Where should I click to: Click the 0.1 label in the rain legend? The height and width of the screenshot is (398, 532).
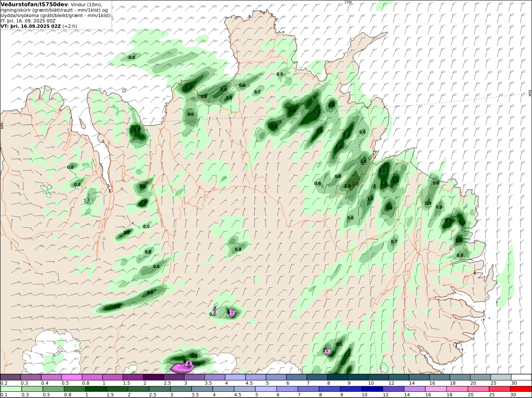(x=4, y=395)
